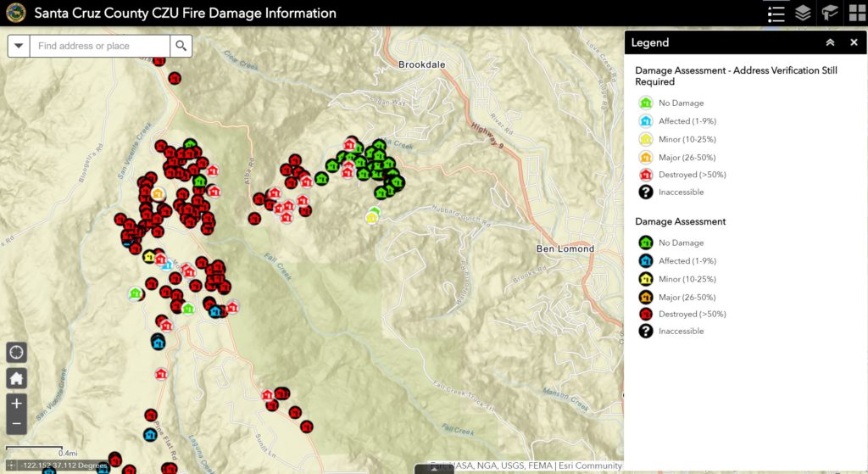
Task: Click first No Damage legend swatch
Action: tap(645, 103)
